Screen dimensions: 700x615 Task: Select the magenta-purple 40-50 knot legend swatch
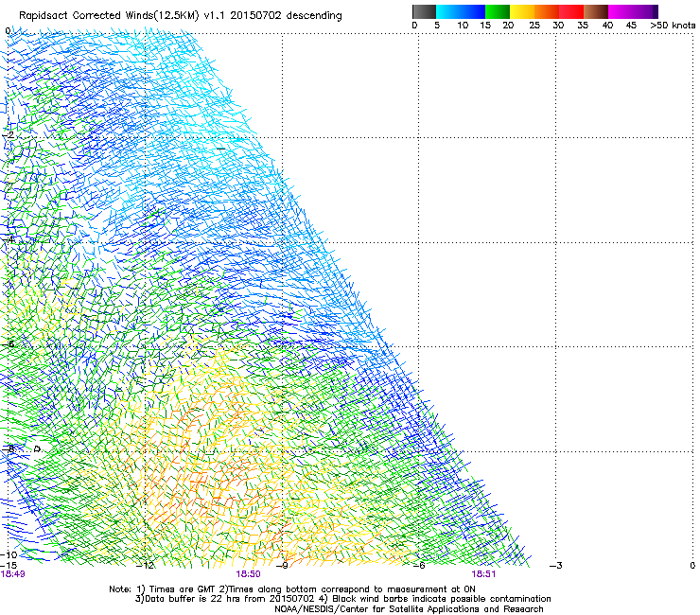[x=633, y=11]
